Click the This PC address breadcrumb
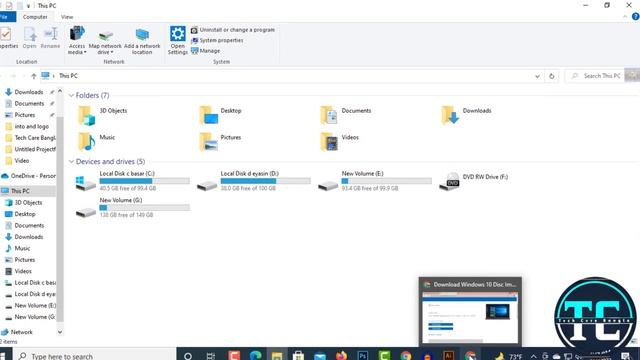 click(x=68, y=76)
